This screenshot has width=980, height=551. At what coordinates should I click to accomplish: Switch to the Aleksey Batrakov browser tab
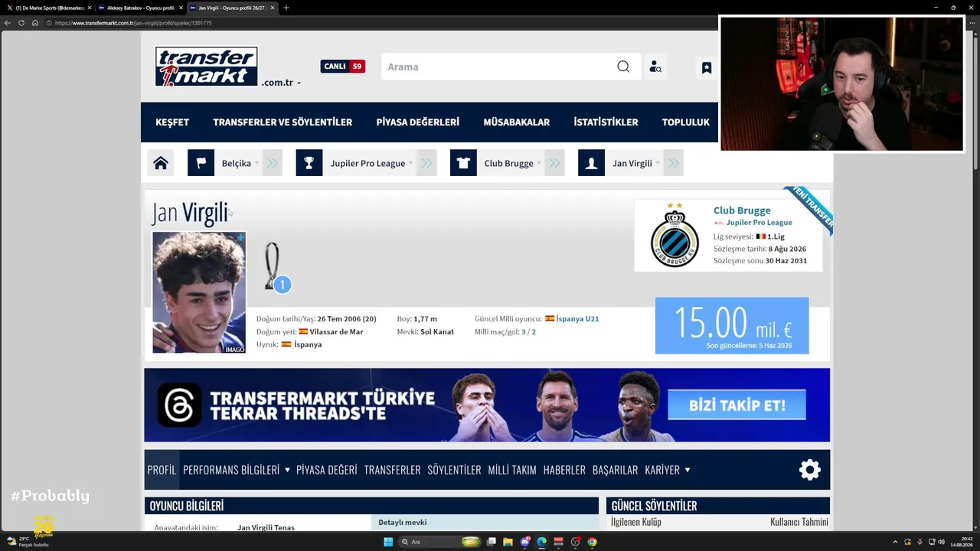click(139, 8)
